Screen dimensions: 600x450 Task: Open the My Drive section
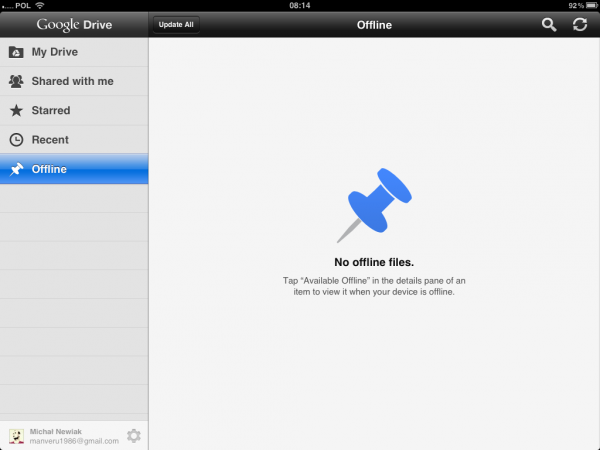coord(55,52)
